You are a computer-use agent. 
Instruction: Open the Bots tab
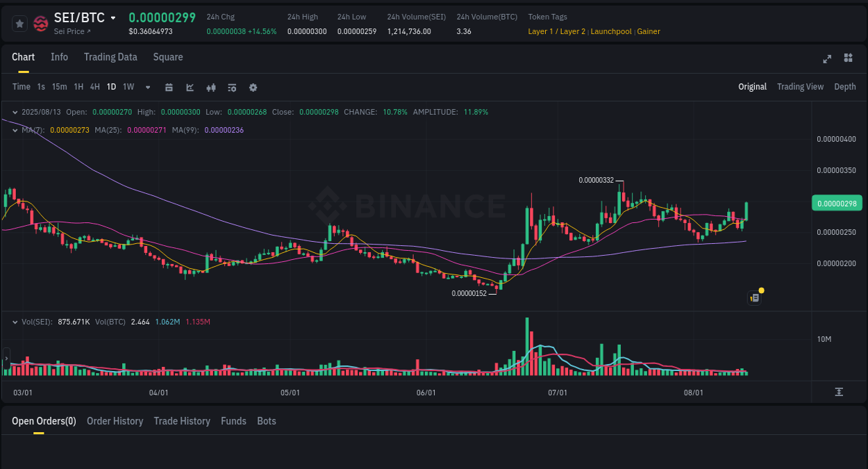(x=267, y=421)
